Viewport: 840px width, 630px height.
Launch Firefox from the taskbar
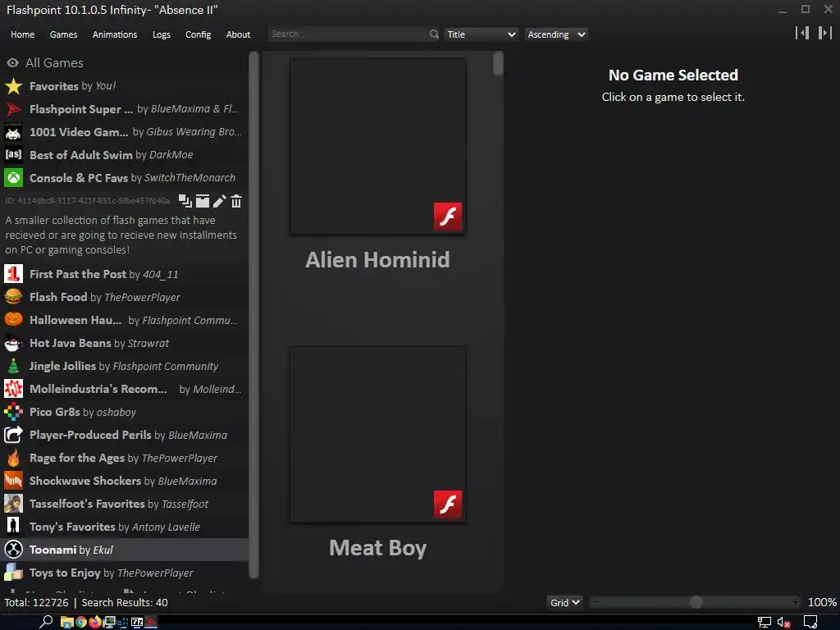pyautogui.click(x=95, y=622)
